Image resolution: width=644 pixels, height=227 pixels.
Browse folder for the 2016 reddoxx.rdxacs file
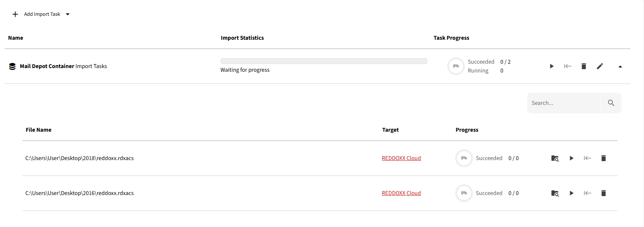(x=555, y=193)
